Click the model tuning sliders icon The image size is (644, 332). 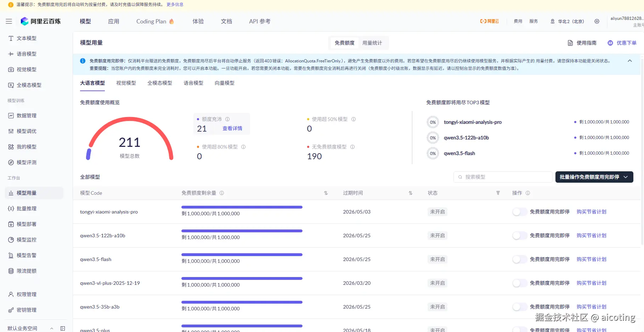pyautogui.click(x=11, y=131)
